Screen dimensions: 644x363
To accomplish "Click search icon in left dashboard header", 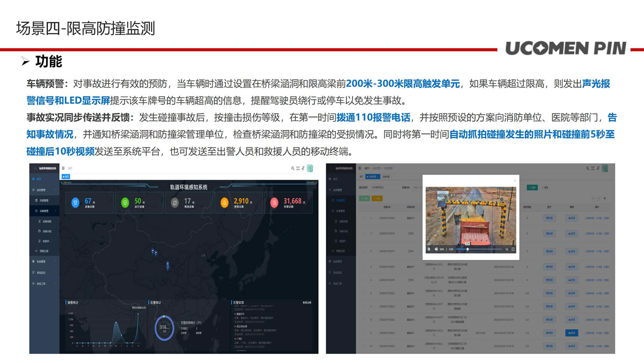I will [293, 168].
